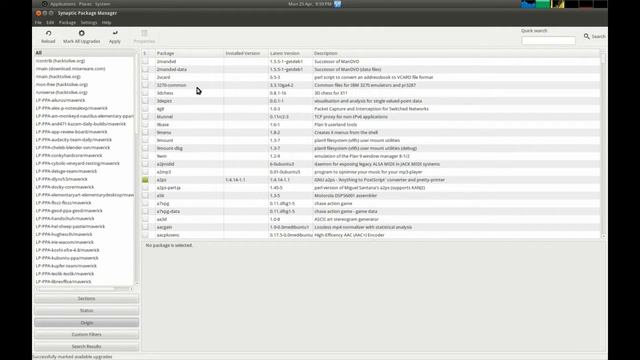This screenshot has width=640, height=360.
Task: Click the clock in the top panel
Action: (310, 4)
